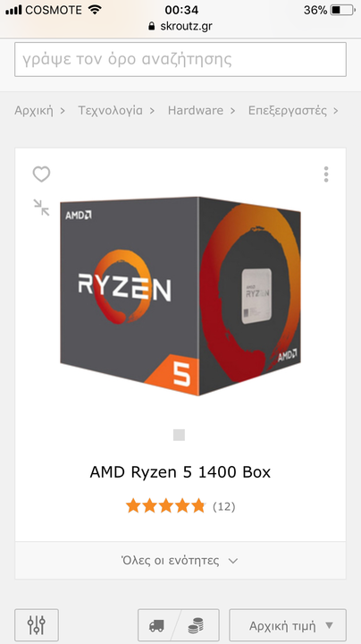Focus the search term input field
361x644 pixels.
180,59
